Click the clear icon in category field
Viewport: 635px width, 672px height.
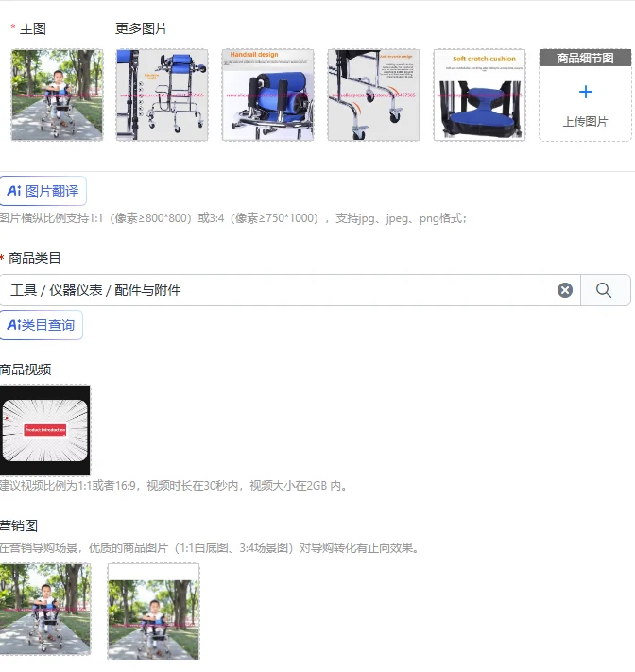tap(565, 290)
